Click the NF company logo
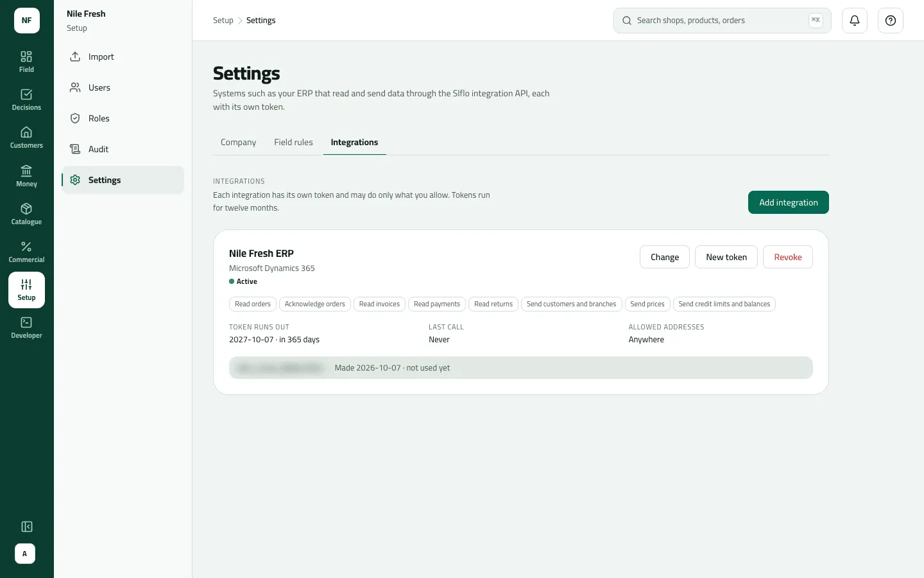This screenshot has width=924, height=578. tap(26, 21)
